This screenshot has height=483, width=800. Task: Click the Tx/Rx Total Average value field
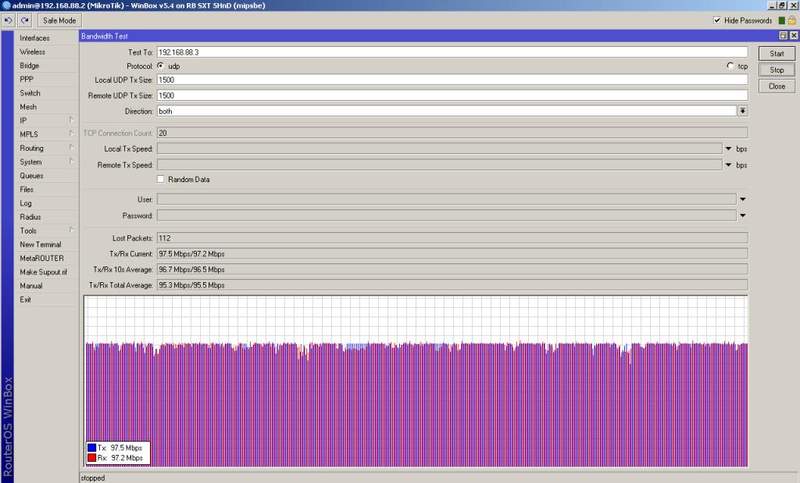pos(452,285)
